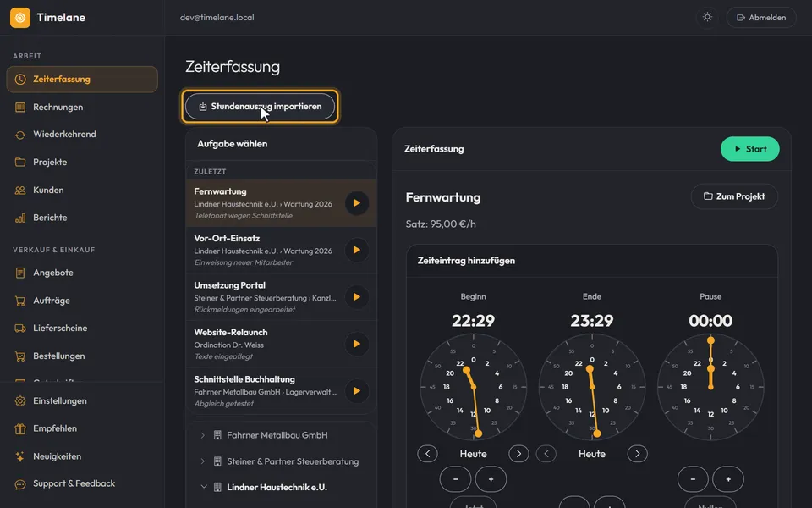This screenshot has height=508, width=812.
Task: Navigate to Projekte in the sidebar
Action: tap(82, 163)
